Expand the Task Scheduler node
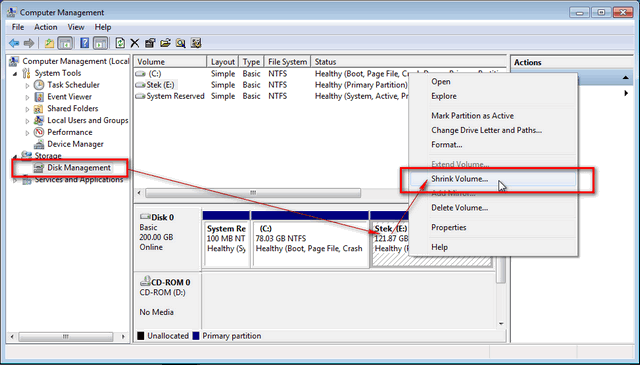 tap(27, 85)
